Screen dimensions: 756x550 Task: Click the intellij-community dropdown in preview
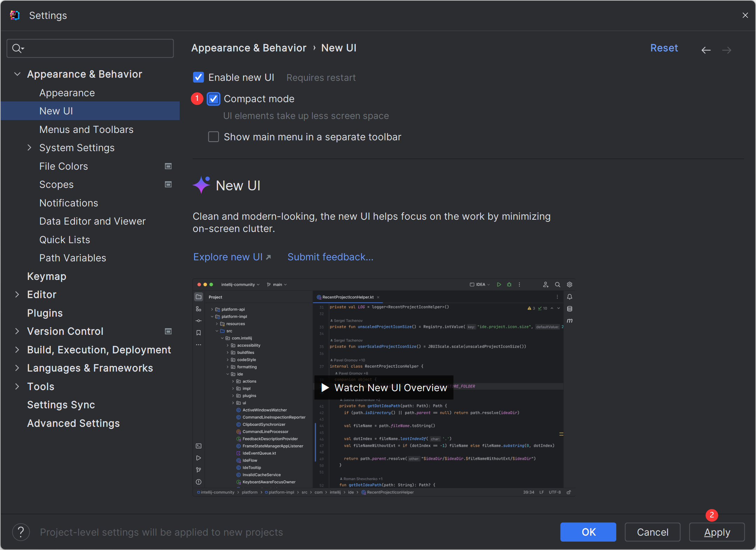tap(240, 284)
